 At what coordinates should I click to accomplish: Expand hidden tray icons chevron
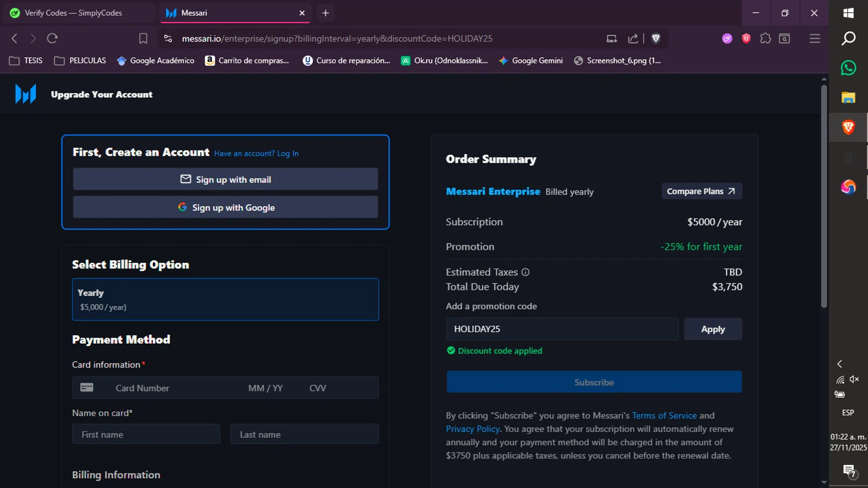tap(840, 364)
